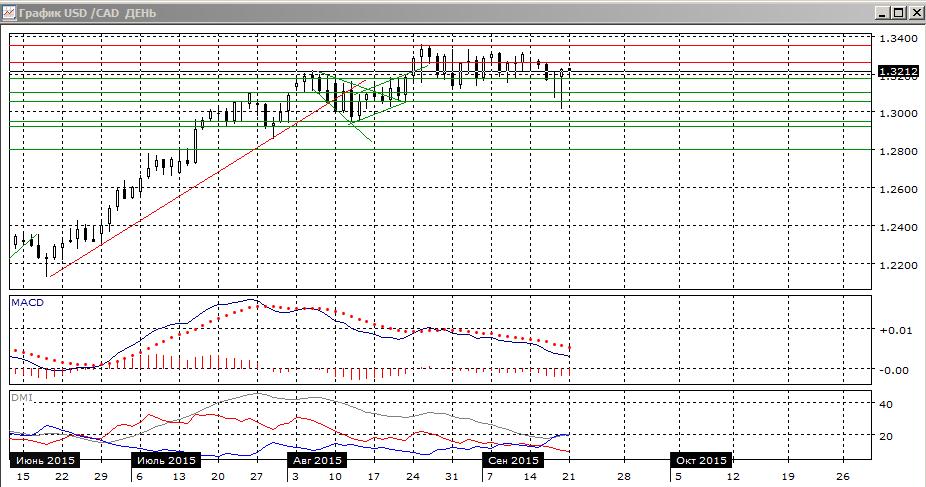The height and width of the screenshot is (487, 926).
Task: Click the 'Сен 2015' month marker
Action: click(x=514, y=460)
